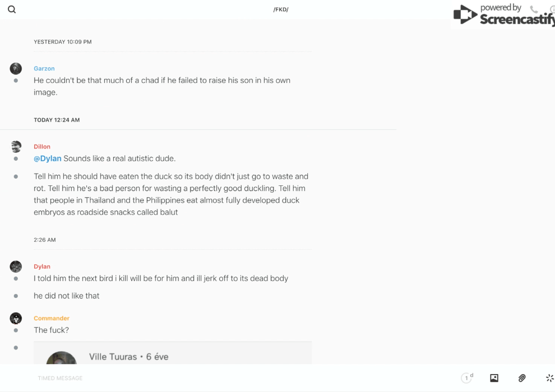Click the image upload icon
Viewport: 555px width, 392px height.
click(494, 378)
